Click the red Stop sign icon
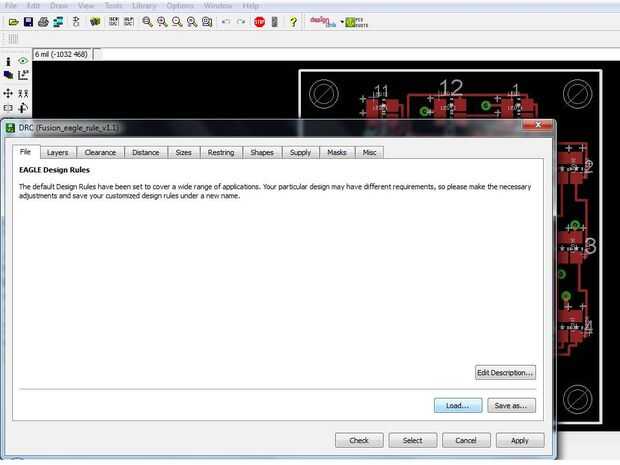620x465 pixels. (x=259, y=22)
